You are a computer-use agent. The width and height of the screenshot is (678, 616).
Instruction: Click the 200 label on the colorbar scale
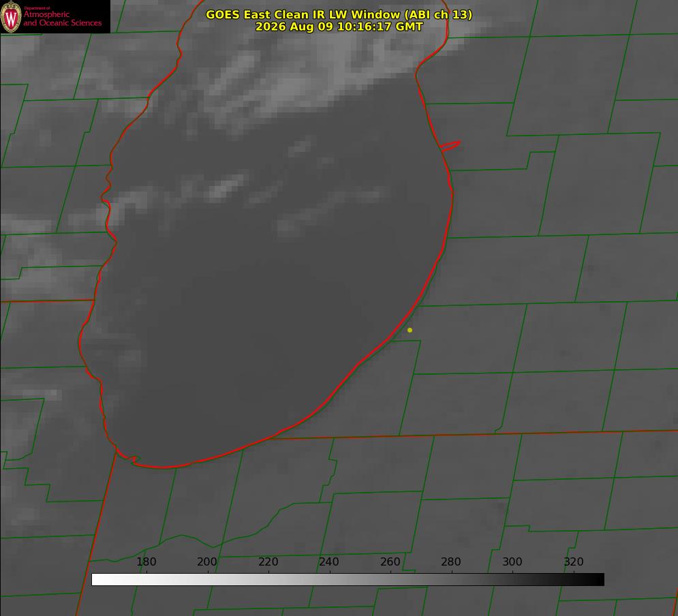[x=207, y=561]
